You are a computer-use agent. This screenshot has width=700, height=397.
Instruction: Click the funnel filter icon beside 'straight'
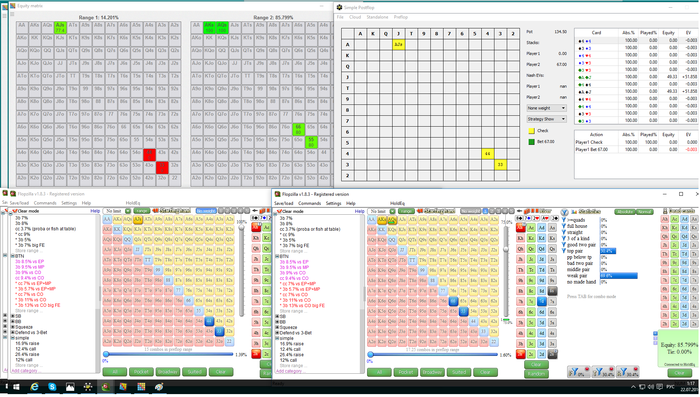click(564, 232)
